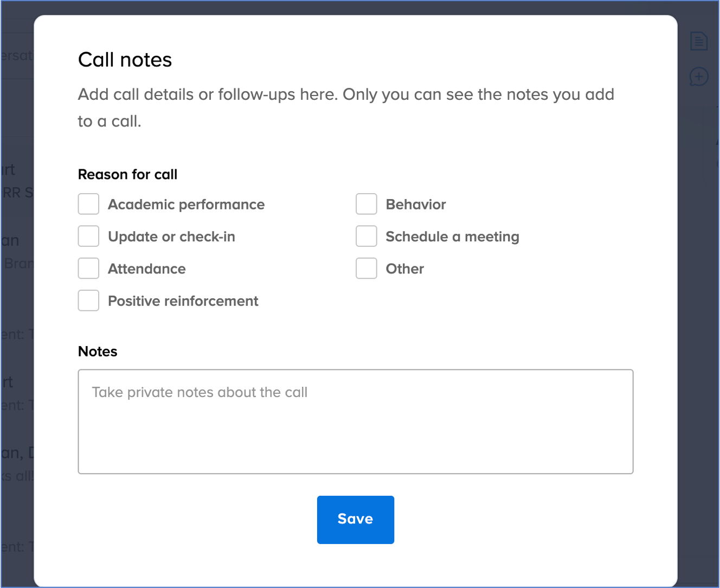Click the new conversation bubble plus icon
The image size is (720, 588).
[698, 77]
